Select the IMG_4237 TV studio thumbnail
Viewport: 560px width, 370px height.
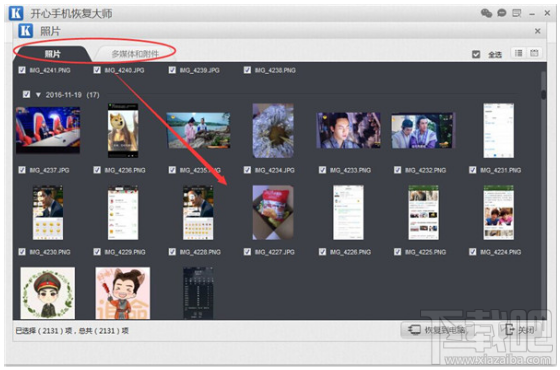tap(48, 130)
